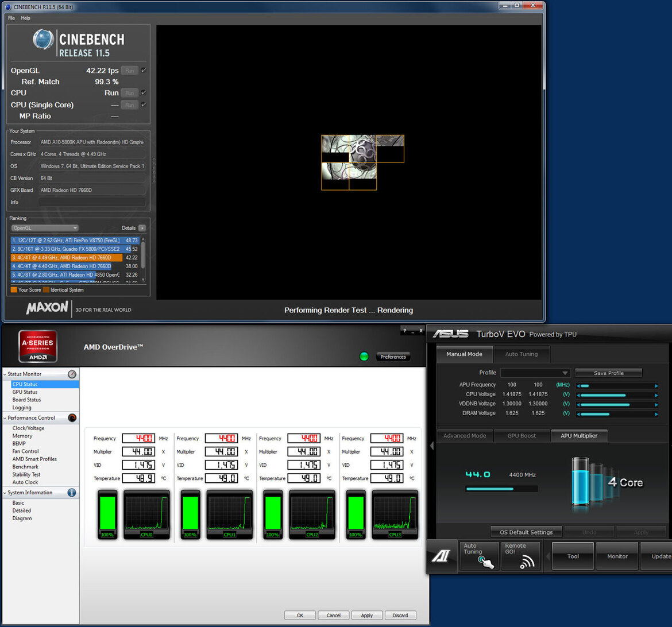Decrease CPU Voltage with left slider arrow
This screenshot has height=627, width=672.
click(578, 395)
